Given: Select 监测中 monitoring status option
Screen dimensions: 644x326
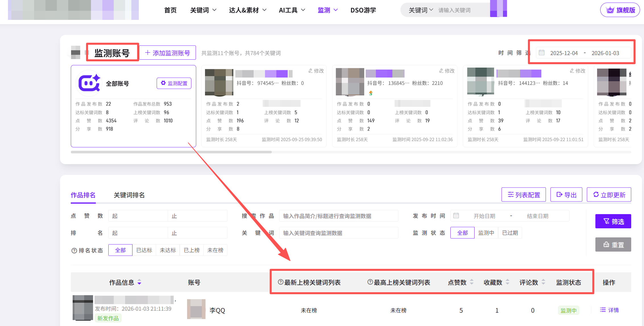Looking at the screenshot, I should 486,233.
